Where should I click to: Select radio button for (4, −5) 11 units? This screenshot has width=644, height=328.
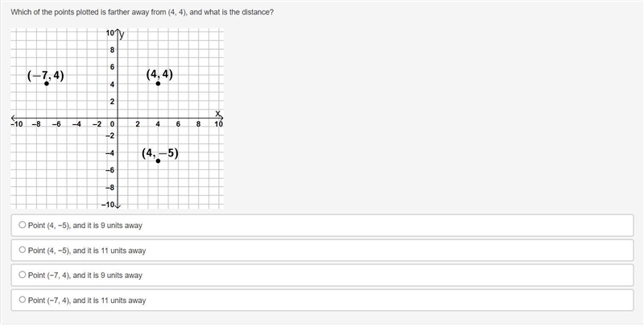23,250
